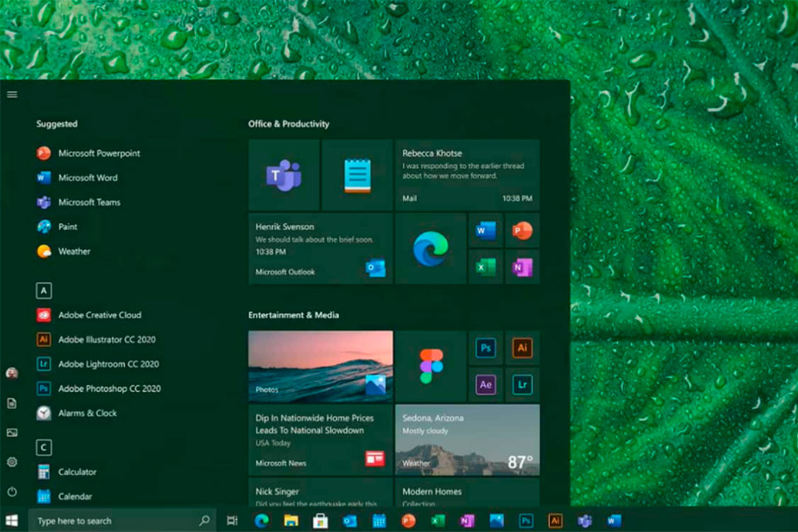Open Calendar from the taskbar
The width and height of the screenshot is (798, 532).
379,520
